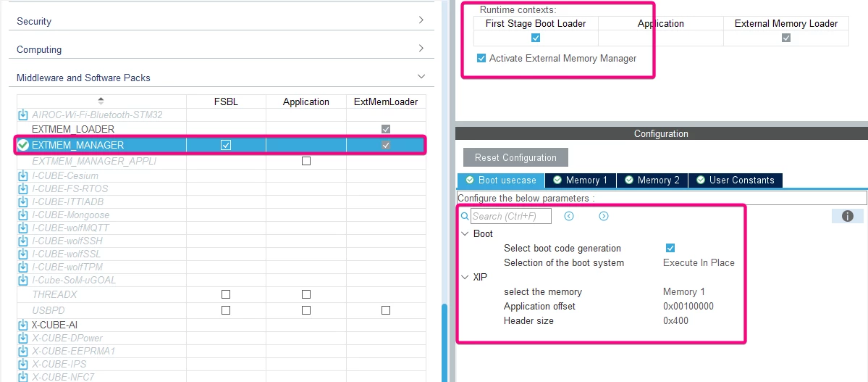868x382 pixels.
Task: Click the download icon for I-CUBE-wolfMQTT
Action: (x=23, y=228)
